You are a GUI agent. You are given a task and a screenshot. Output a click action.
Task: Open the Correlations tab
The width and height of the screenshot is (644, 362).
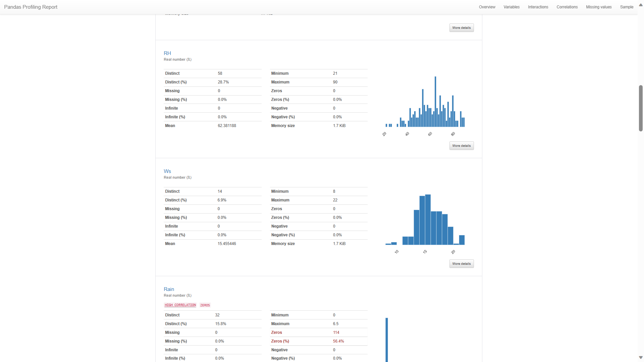pos(567,7)
